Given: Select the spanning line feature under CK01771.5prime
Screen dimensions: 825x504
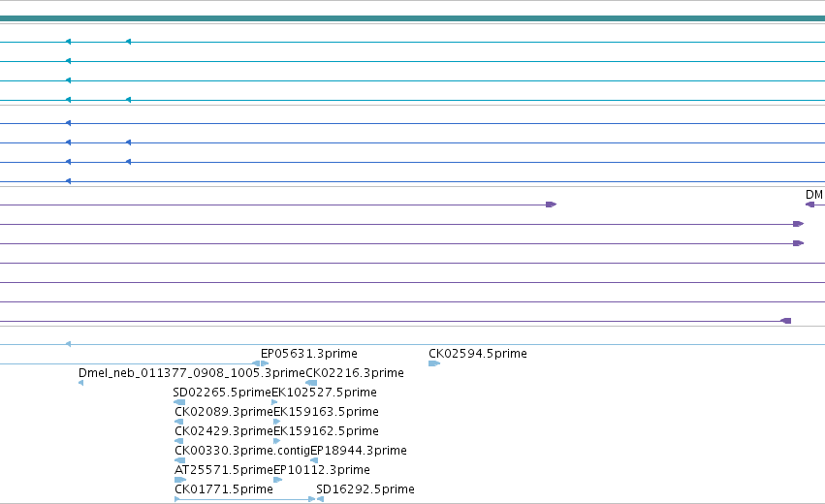Looking at the screenshot, I should click(x=244, y=499).
